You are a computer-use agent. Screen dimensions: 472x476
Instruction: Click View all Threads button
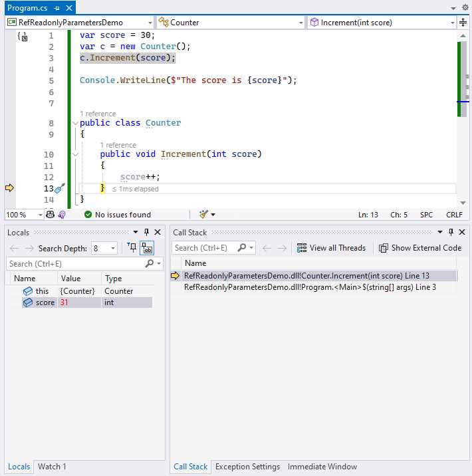pos(331,248)
